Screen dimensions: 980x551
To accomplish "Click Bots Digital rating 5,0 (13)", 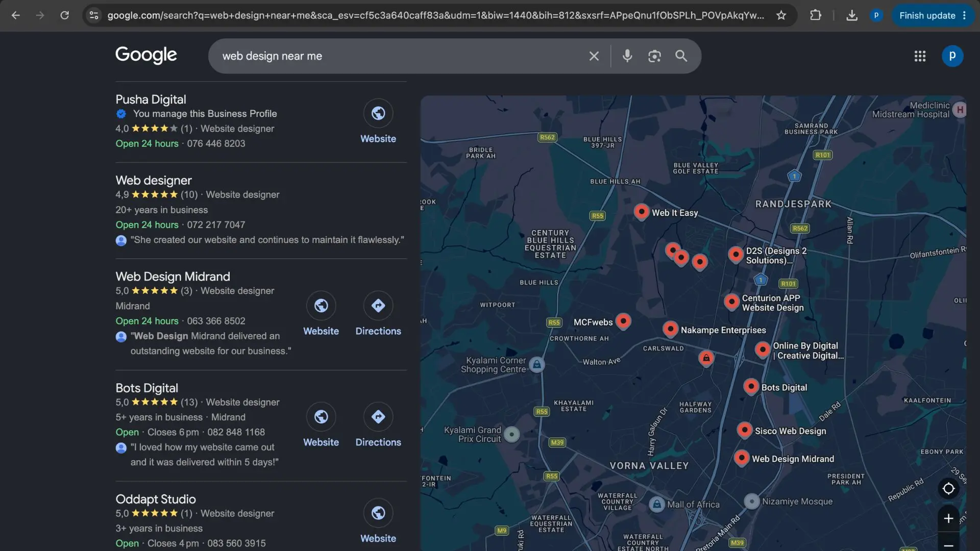I will [x=156, y=403].
